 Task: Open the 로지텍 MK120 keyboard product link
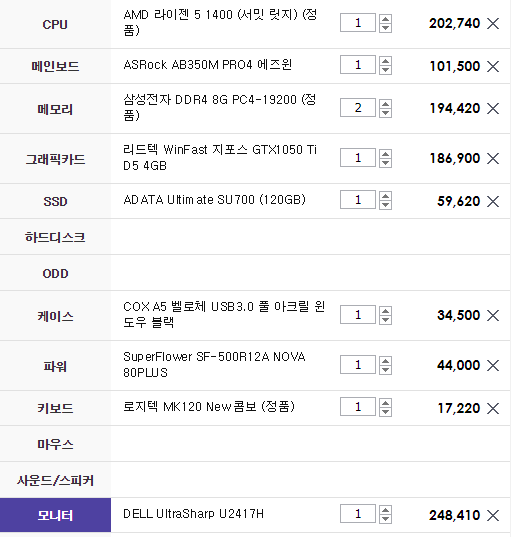[209, 407]
